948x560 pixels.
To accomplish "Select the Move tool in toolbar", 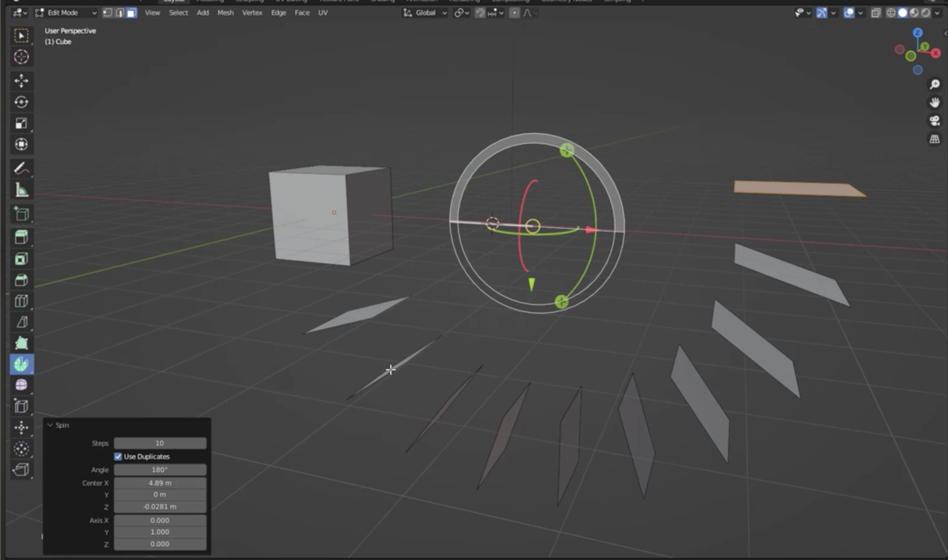I will [x=21, y=81].
